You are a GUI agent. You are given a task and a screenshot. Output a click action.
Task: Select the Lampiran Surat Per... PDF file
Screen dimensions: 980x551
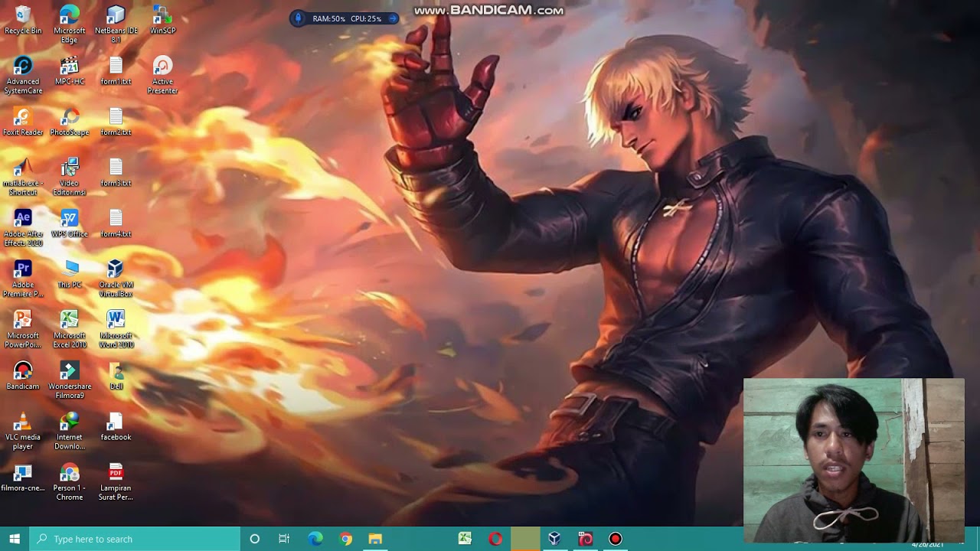(x=116, y=481)
